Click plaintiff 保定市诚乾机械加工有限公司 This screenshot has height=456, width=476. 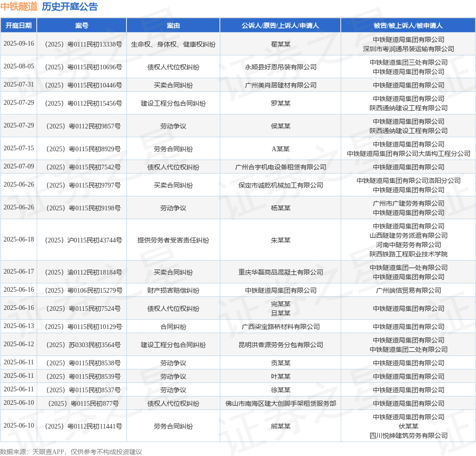click(280, 185)
